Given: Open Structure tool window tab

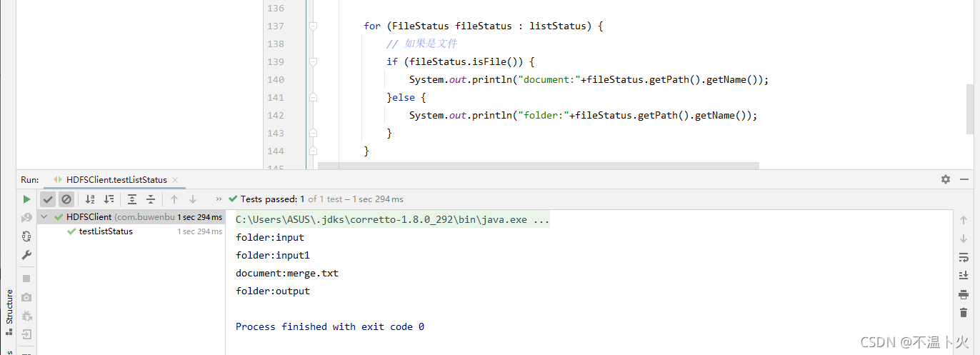Looking at the screenshot, I should click(9, 311).
